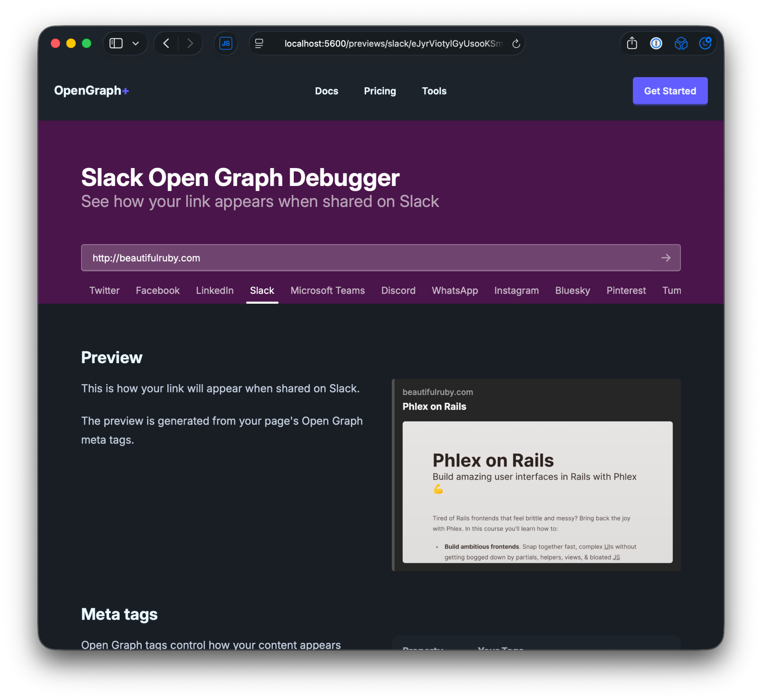Click the Phlex on Rails preview image
This screenshot has width=762, height=700.
click(537, 492)
